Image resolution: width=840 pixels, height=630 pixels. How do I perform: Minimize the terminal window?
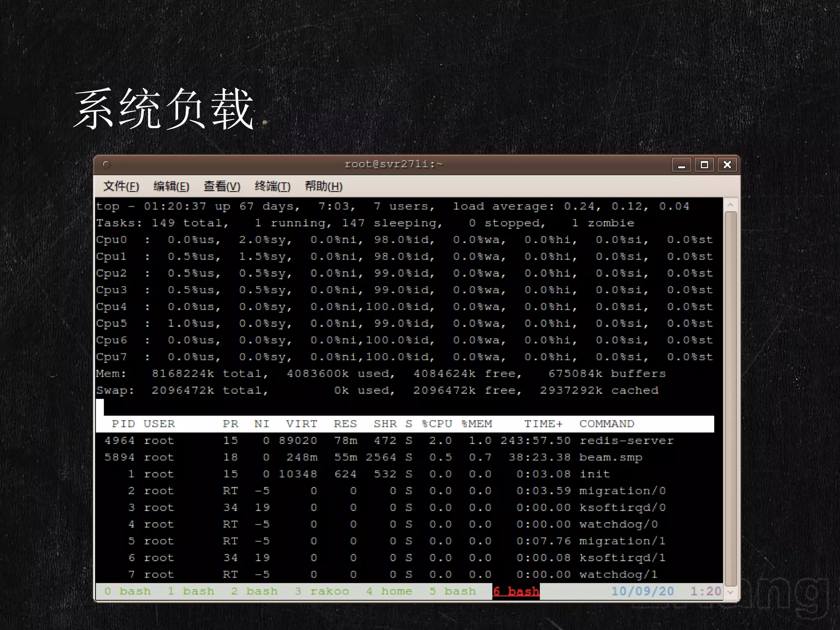pyautogui.click(x=682, y=165)
